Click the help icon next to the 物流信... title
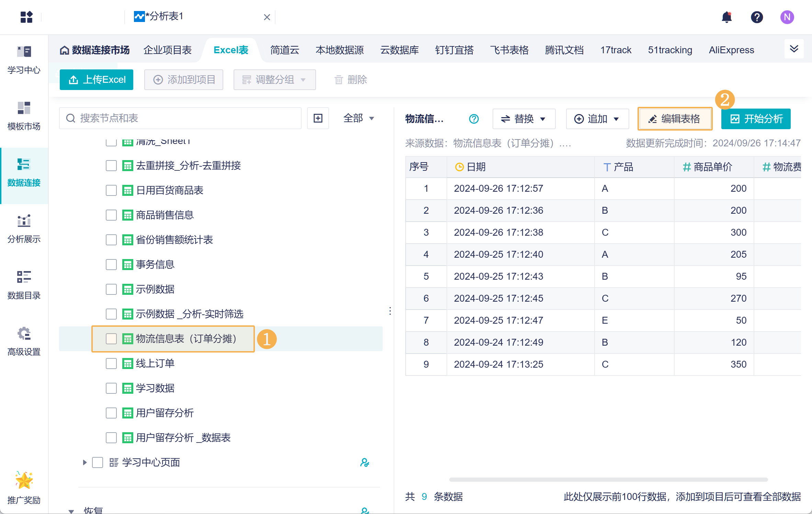 point(474,119)
